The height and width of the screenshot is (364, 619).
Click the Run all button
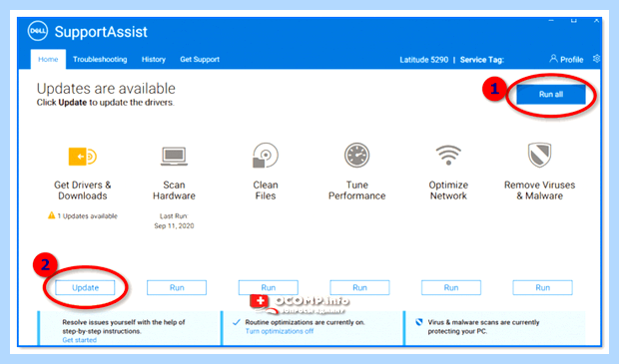coord(551,95)
